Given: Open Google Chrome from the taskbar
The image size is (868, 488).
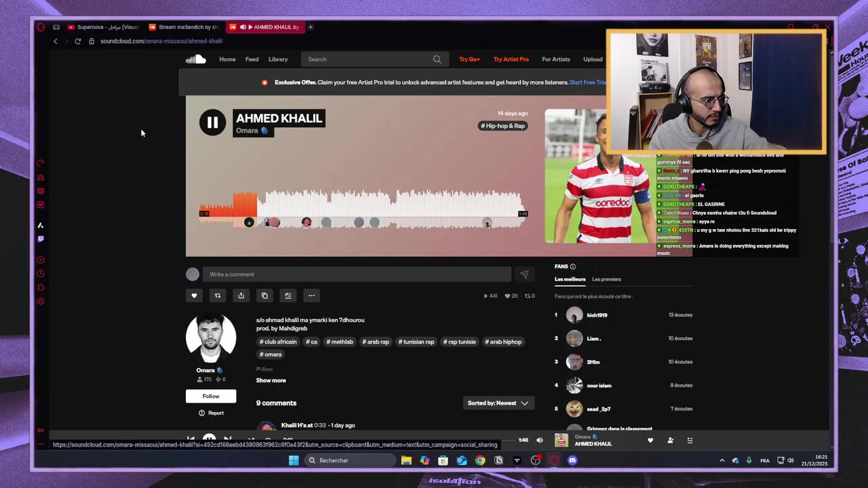Looking at the screenshot, I should tap(480, 461).
